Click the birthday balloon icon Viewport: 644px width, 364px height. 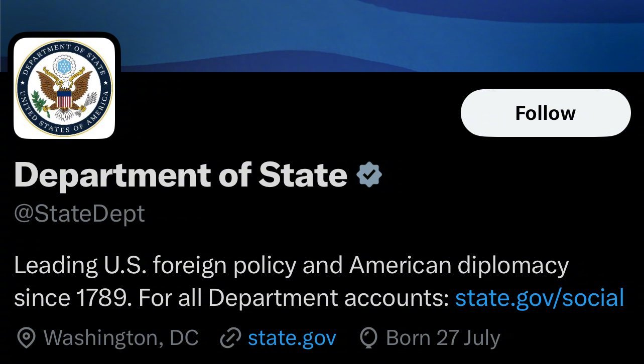click(x=369, y=338)
